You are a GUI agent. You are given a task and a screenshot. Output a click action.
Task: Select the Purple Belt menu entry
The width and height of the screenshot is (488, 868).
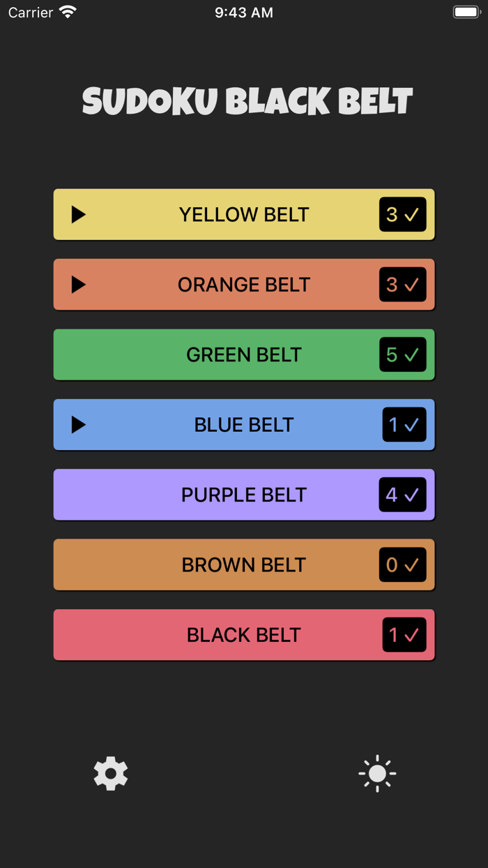coord(244,494)
